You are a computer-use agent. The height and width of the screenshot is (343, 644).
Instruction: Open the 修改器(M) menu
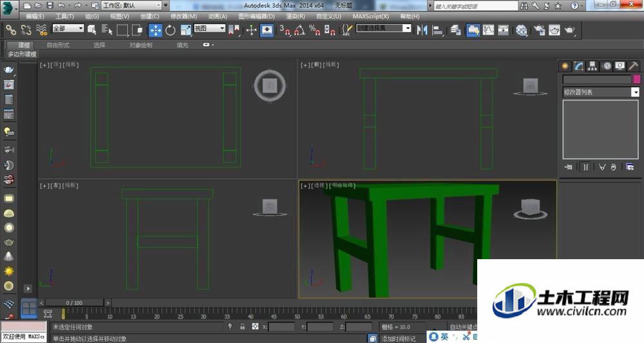coord(184,17)
